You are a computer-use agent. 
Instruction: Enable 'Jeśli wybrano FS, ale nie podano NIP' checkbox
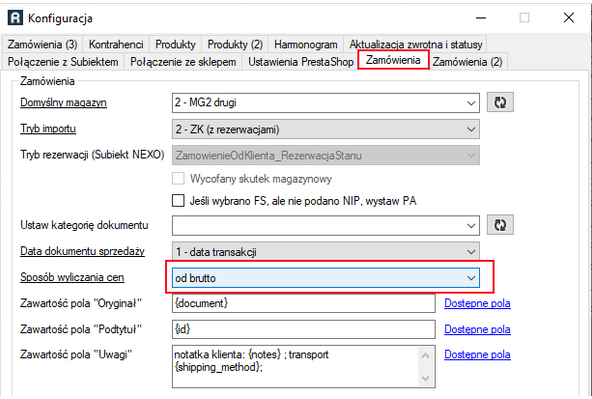178,200
